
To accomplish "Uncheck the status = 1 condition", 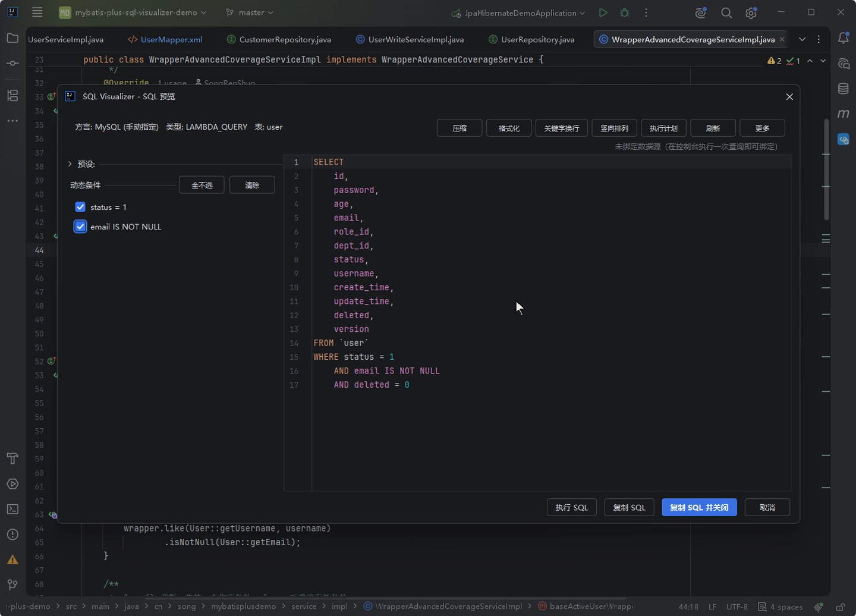I will pyautogui.click(x=80, y=207).
